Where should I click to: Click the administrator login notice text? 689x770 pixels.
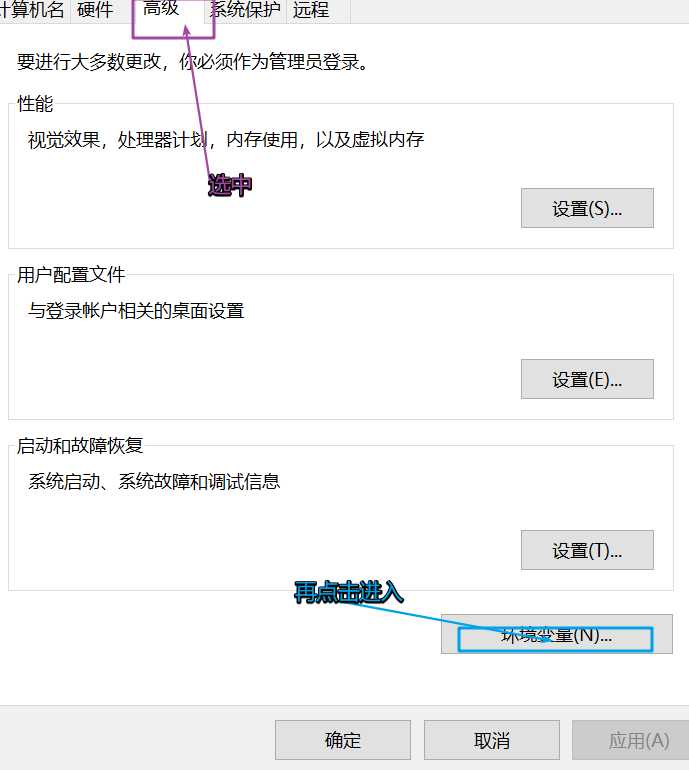point(193,62)
